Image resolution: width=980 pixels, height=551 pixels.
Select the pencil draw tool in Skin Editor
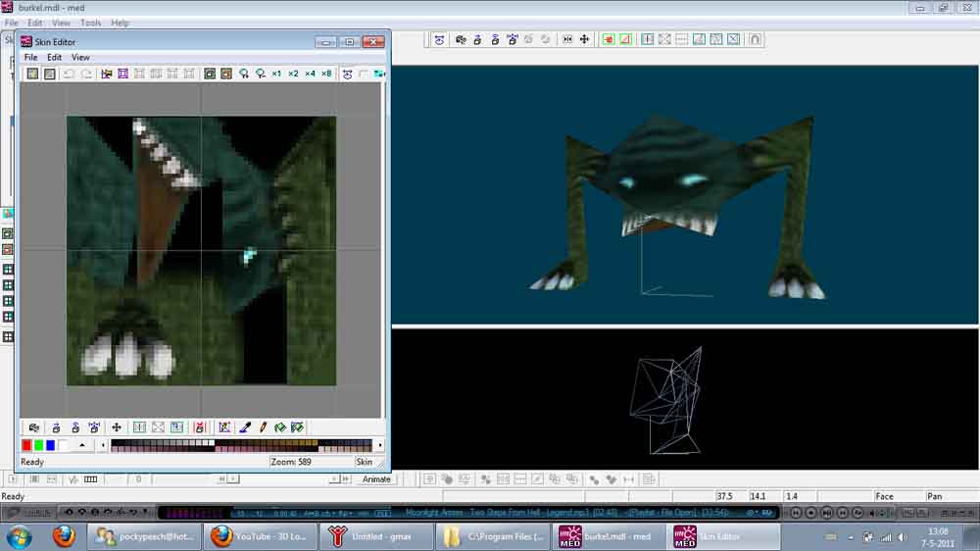(262, 427)
